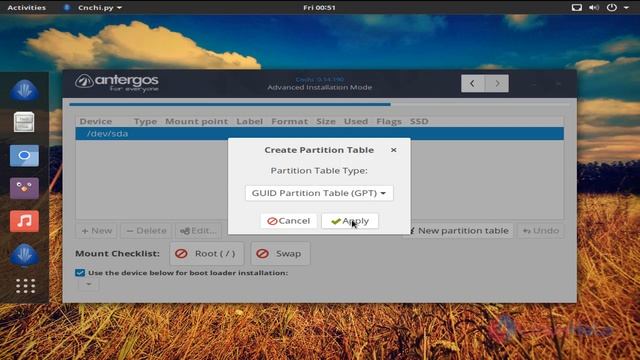Open the purple chat dock icon
Image resolution: width=640 pixels, height=360 pixels.
point(24,188)
